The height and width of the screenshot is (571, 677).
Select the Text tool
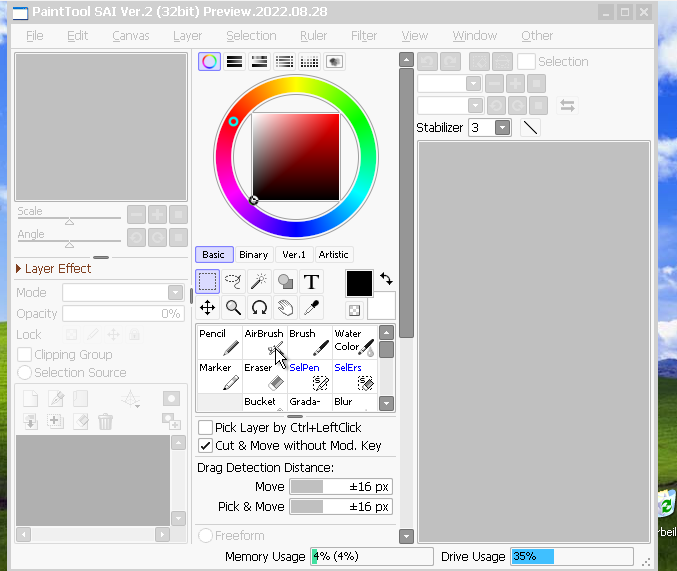click(311, 282)
